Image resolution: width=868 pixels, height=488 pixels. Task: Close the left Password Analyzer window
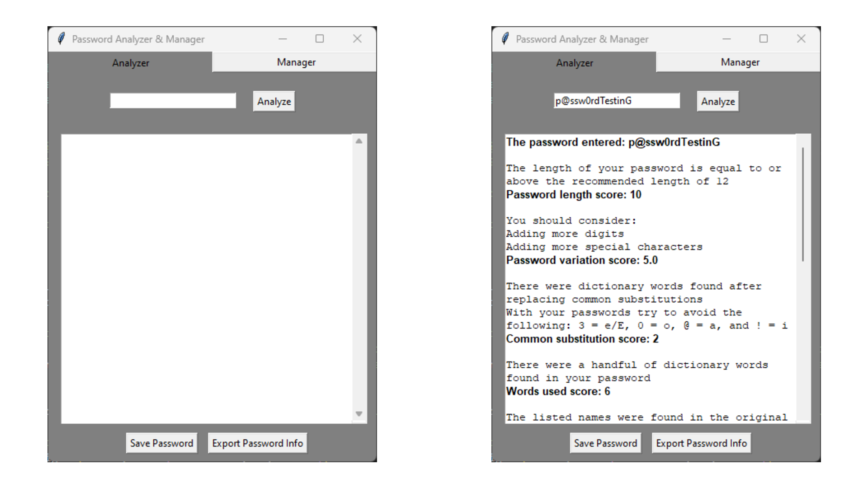tap(357, 39)
